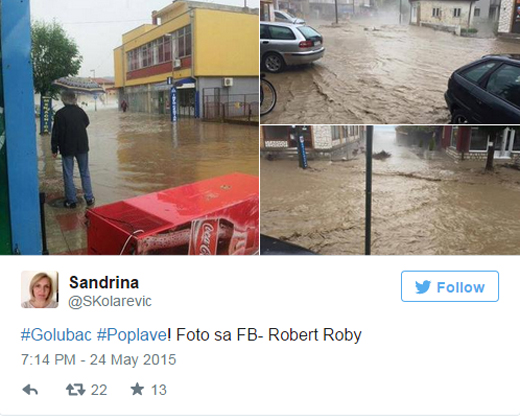Click the Robert Roby tweet text
520x420 pixels.
(x=315, y=335)
